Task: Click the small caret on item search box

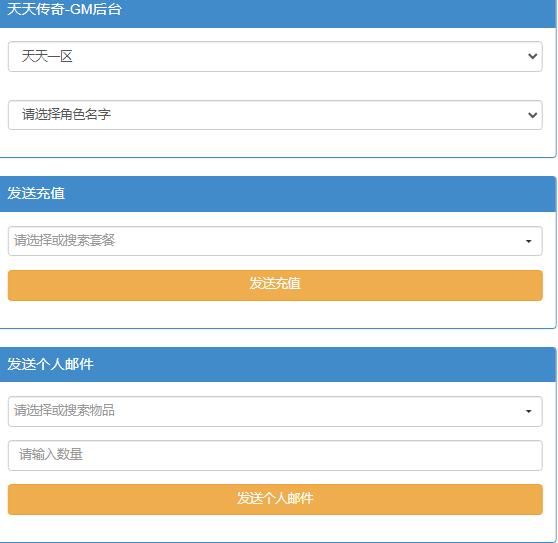Action: [528, 411]
